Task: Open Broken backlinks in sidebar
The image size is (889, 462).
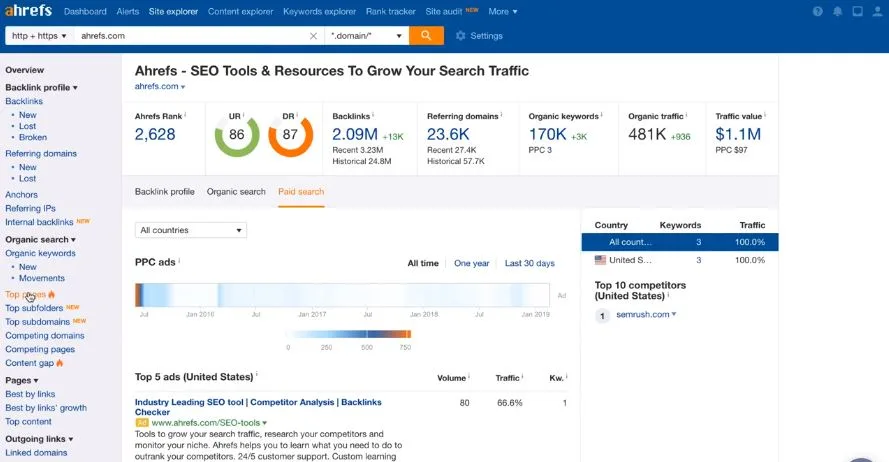Action: point(33,137)
